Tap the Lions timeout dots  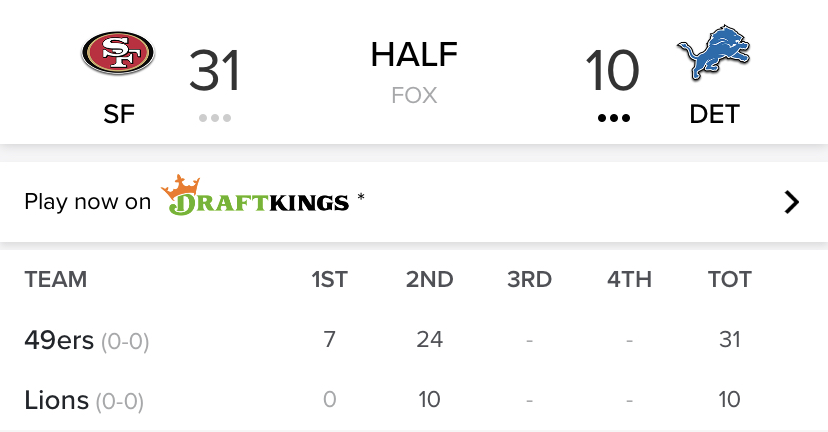(614, 118)
